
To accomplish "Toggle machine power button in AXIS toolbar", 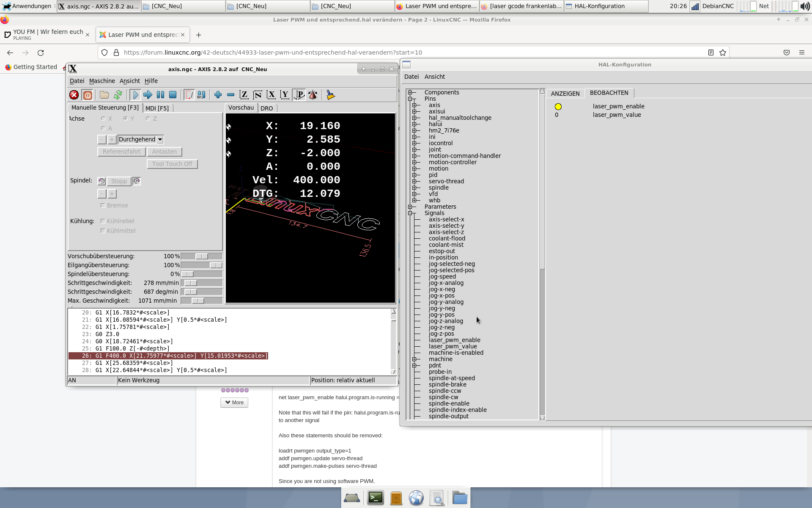I will tap(88, 95).
